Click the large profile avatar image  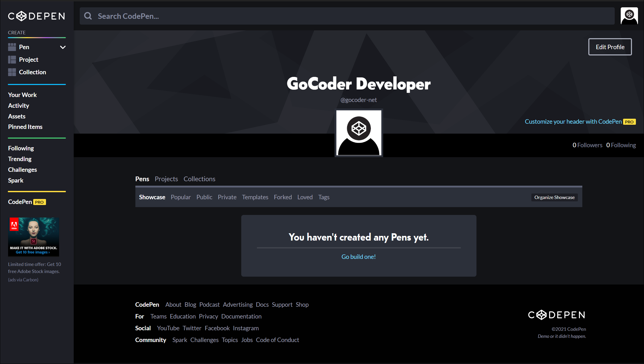point(359,133)
